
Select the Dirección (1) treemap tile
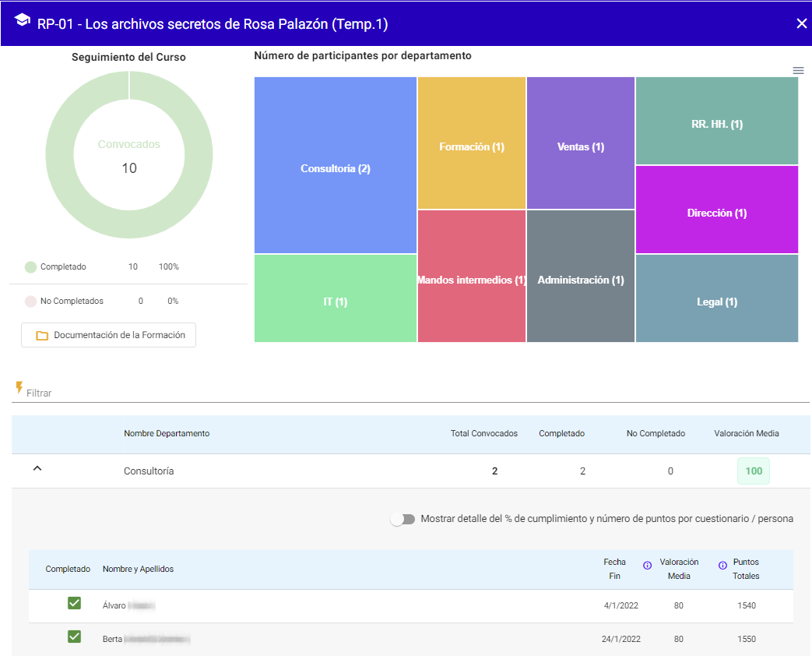[x=716, y=213]
